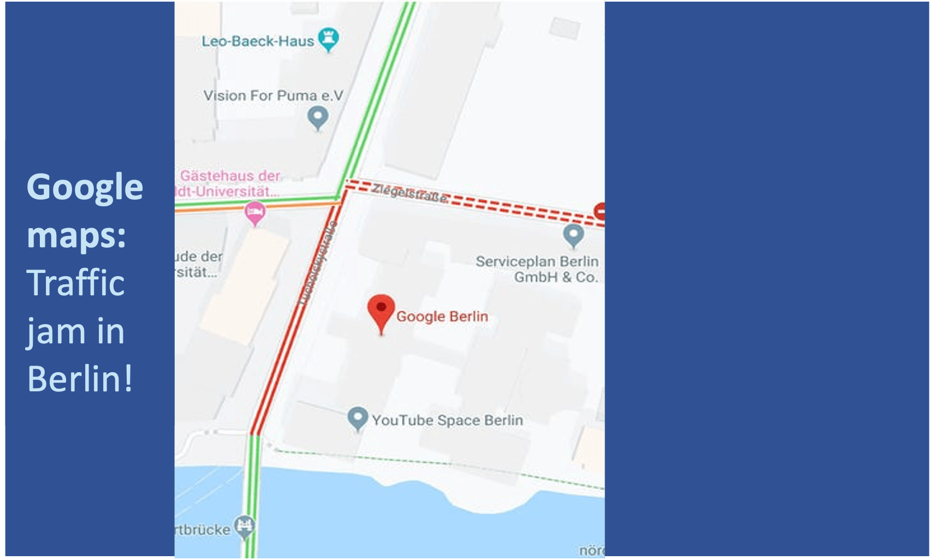Click the YouTube Space Berlin pin icon
This screenshot has height=560, width=931.
point(358,419)
